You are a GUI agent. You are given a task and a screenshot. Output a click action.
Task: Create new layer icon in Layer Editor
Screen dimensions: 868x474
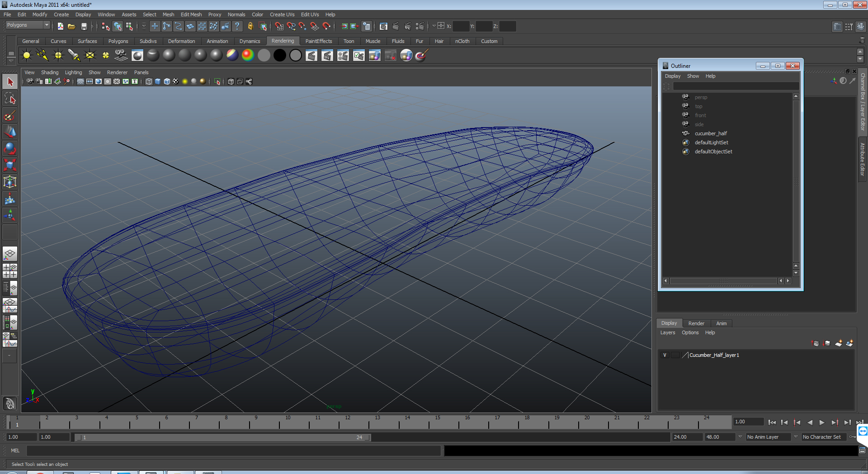pos(839,343)
